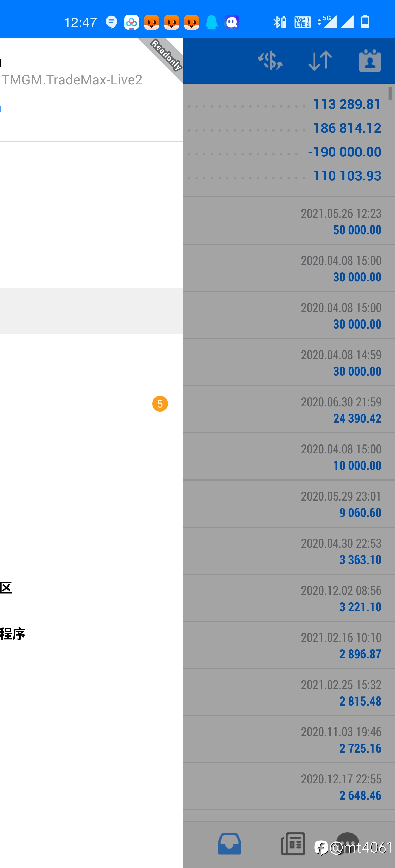Open the calendar period selector icon

pos(370,61)
